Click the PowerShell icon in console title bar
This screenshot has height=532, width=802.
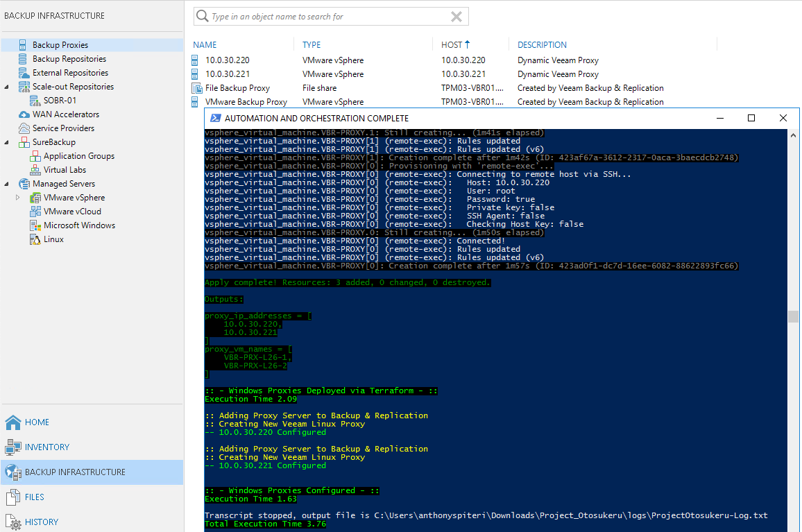(216, 118)
